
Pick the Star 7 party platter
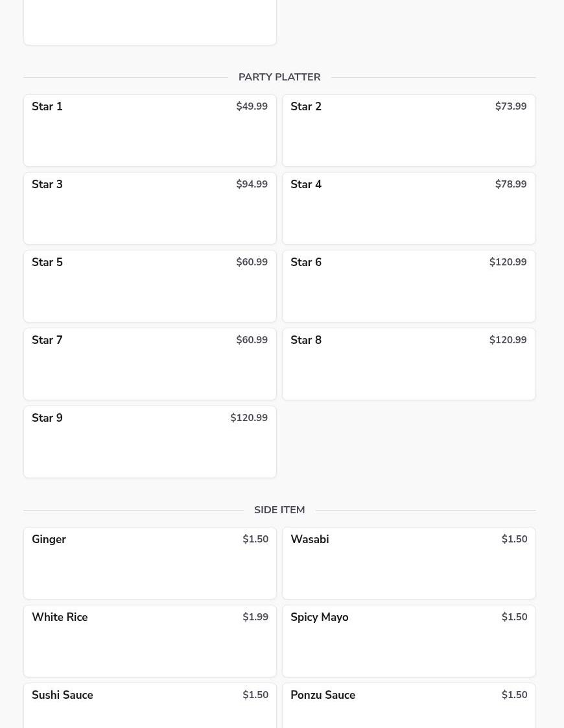click(x=150, y=365)
